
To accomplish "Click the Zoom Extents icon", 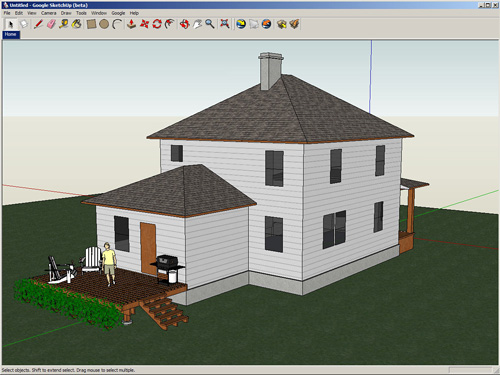I will click(225, 24).
